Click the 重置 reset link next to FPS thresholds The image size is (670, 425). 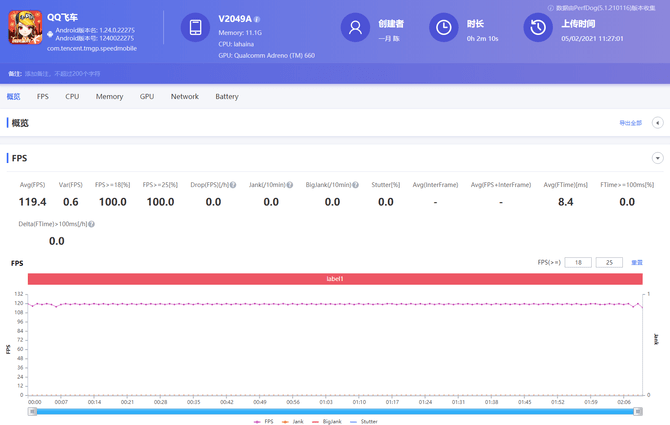[637, 262]
